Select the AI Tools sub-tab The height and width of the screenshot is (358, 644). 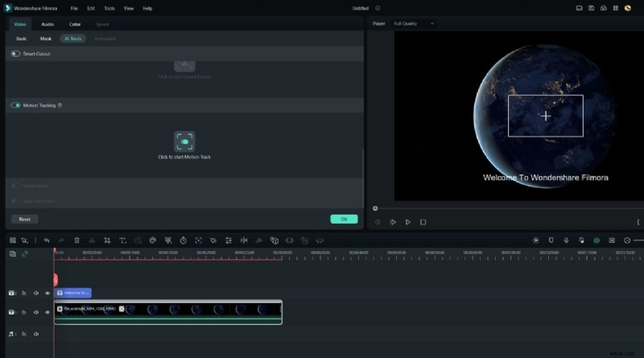(x=73, y=39)
